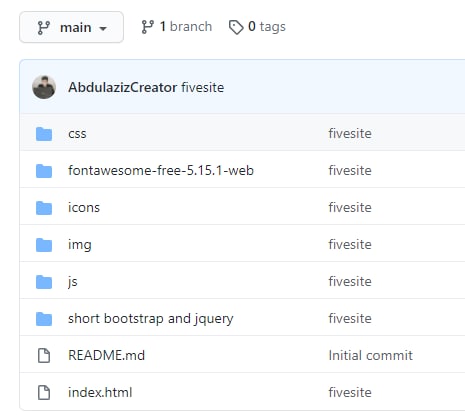Open 'fivesite' commit in css row

point(350,133)
